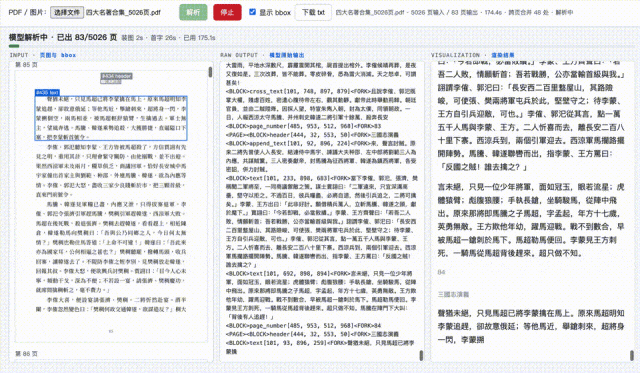Click the timing text 已用 175.1s
The height and width of the screenshot is (373, 640).
(199, 38)
